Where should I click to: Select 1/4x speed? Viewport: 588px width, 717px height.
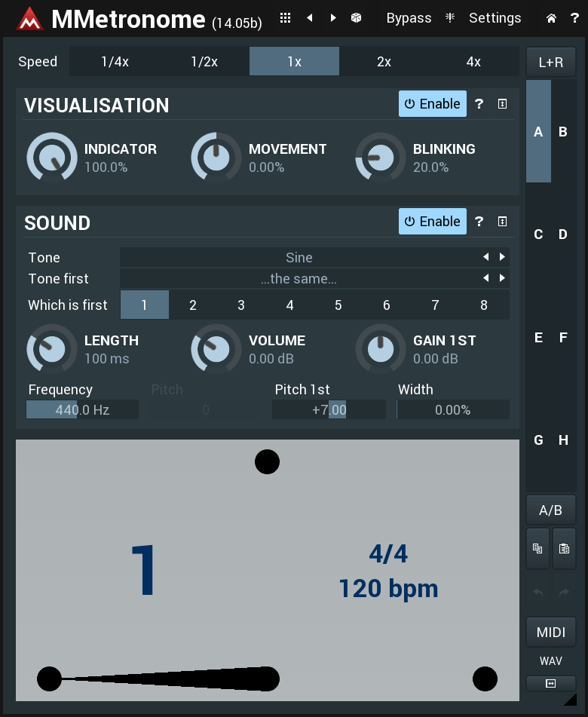[x=115, y=61]
